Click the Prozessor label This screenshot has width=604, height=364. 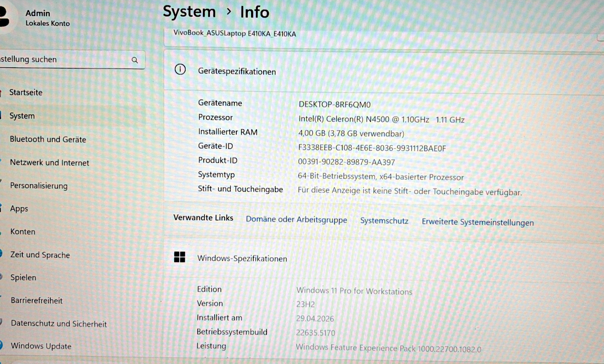pos(215,117)
